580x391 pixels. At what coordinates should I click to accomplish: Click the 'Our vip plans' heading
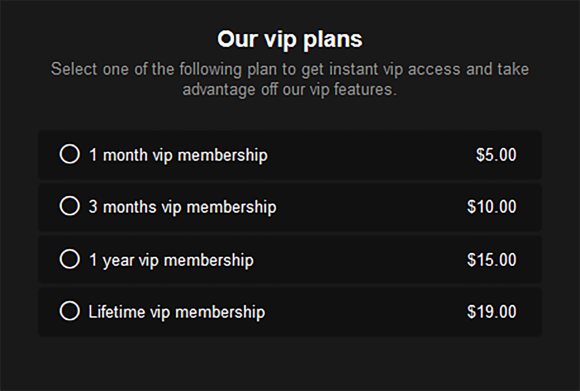290,39
